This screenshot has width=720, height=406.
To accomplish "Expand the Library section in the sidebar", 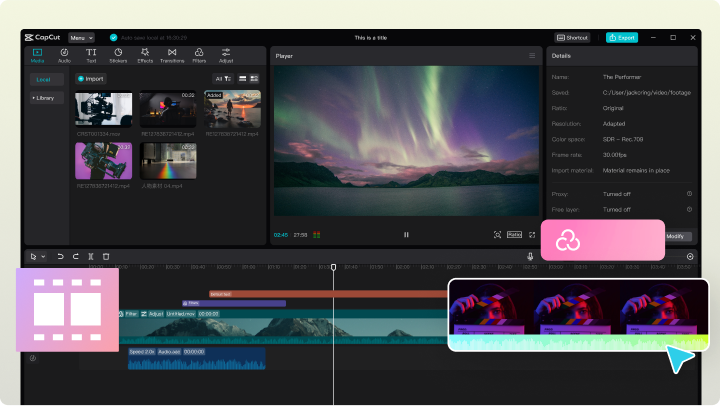I will pyautogui.click(x=45, y=98).
